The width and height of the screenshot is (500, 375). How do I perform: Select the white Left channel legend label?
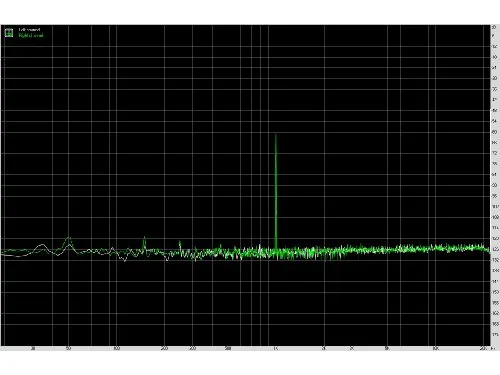point(29,30)
